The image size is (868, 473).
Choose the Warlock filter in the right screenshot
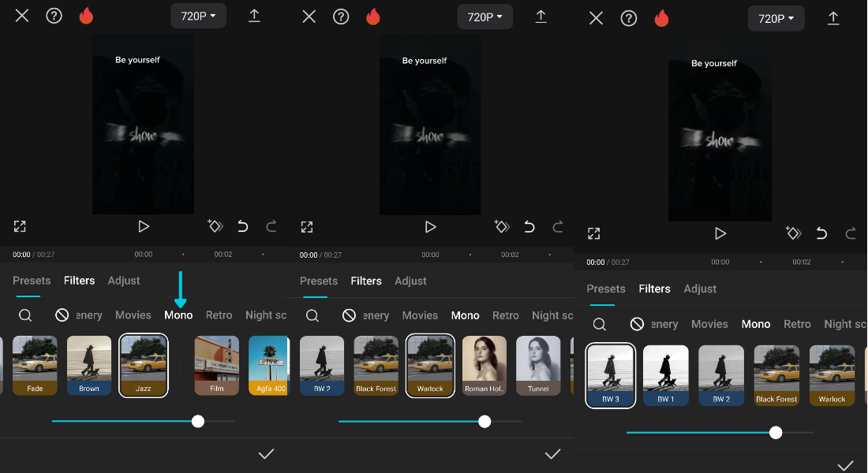tap(832, 375)
